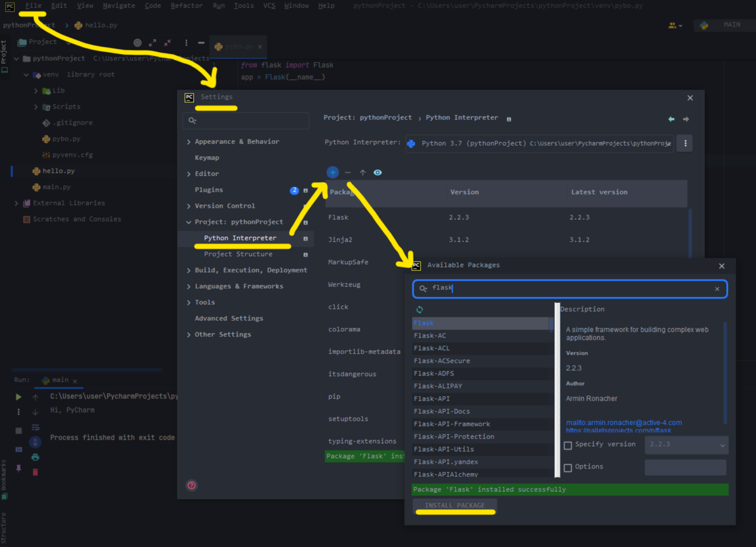This screenshot has width=756, height=547.
Task: Open interpreter options three-dot button
Action: [x=685, y=143]
